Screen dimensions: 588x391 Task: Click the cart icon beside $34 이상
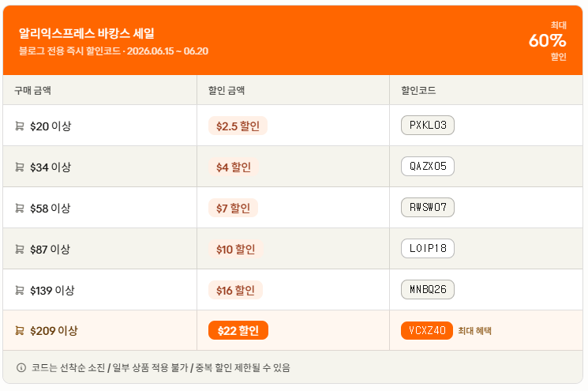click(x=20, y=167)
